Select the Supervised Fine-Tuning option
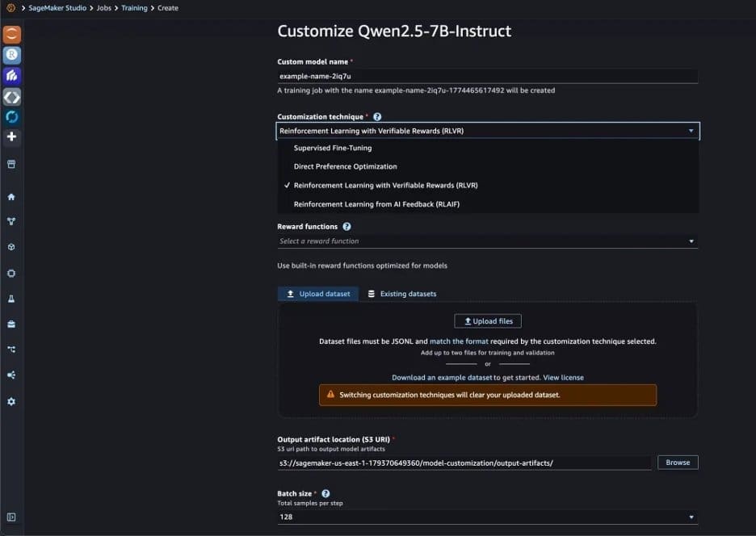The image size is (756, 536). coord(333,148)
